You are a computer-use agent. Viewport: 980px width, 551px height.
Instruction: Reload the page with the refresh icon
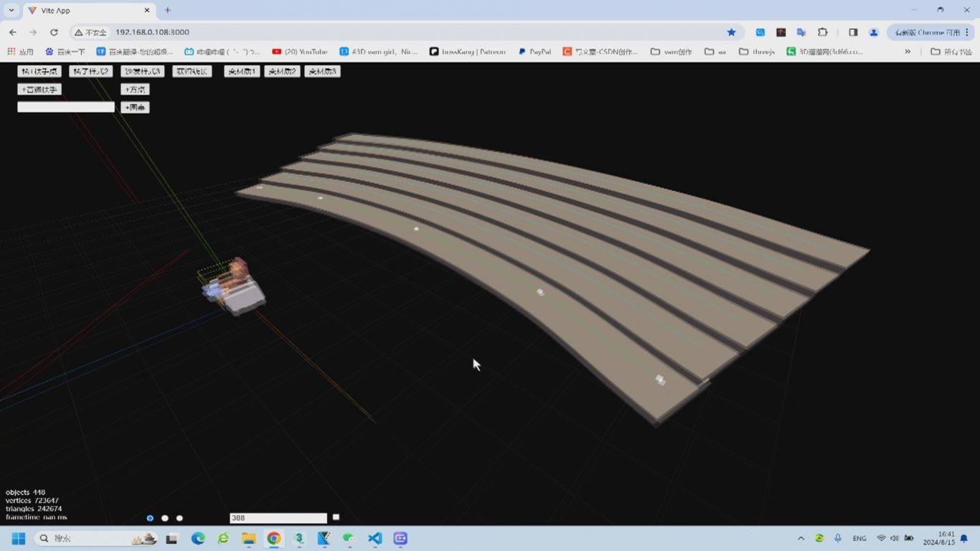coord(54,32)
